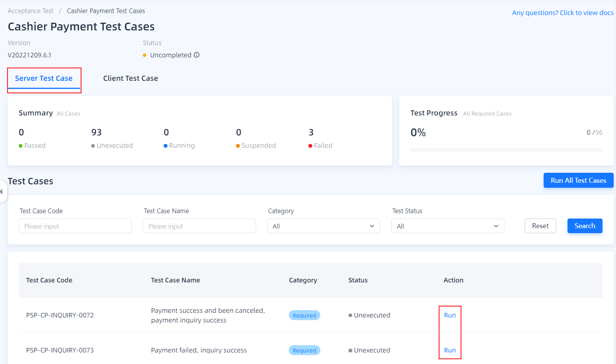Click the blue Search button
Image resolution: width=616 pixels, height=364 pixels.
point(584,226)
